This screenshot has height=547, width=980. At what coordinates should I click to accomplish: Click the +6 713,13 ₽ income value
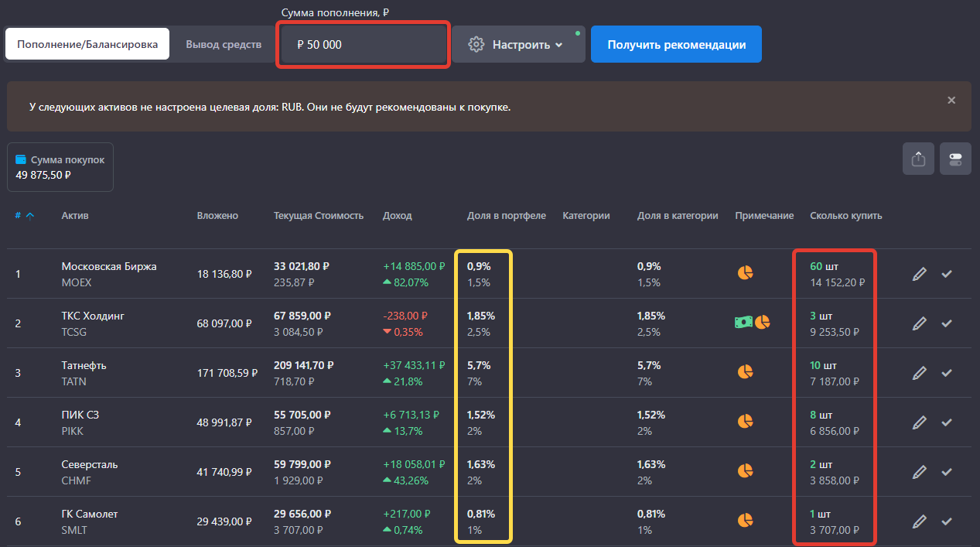411,415
